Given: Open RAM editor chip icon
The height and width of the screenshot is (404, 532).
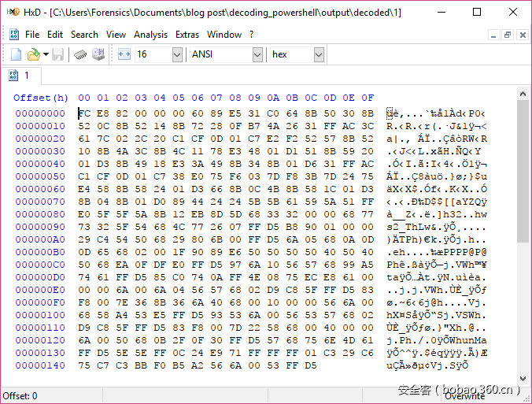Looking at the screenshot, I should tap(80, 54).
